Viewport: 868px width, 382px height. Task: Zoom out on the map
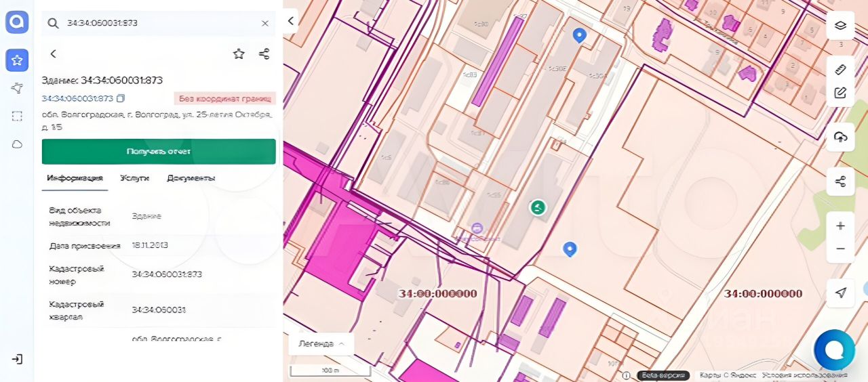[x=840, y=249]
